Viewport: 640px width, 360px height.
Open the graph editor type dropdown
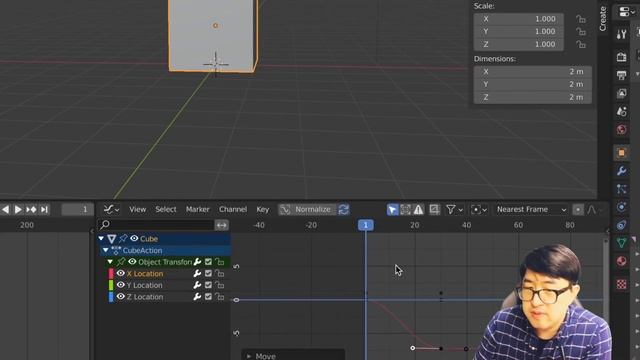(x=111, y=209)
